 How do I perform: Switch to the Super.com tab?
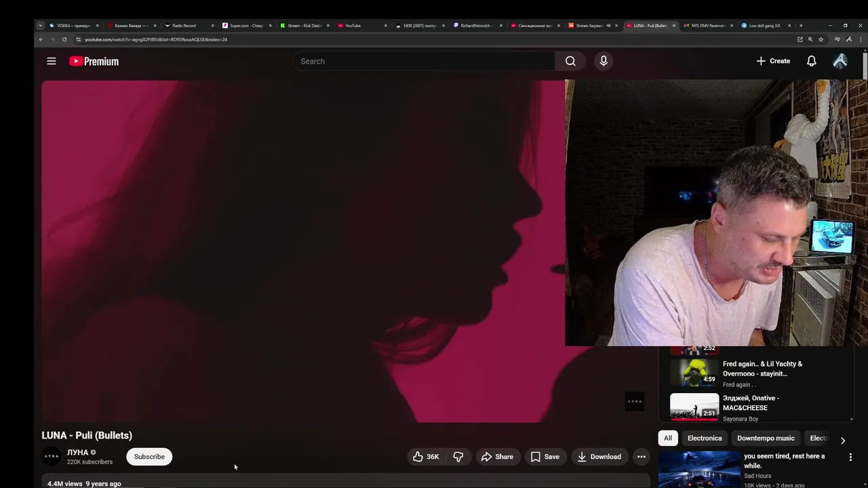point(246,26)
